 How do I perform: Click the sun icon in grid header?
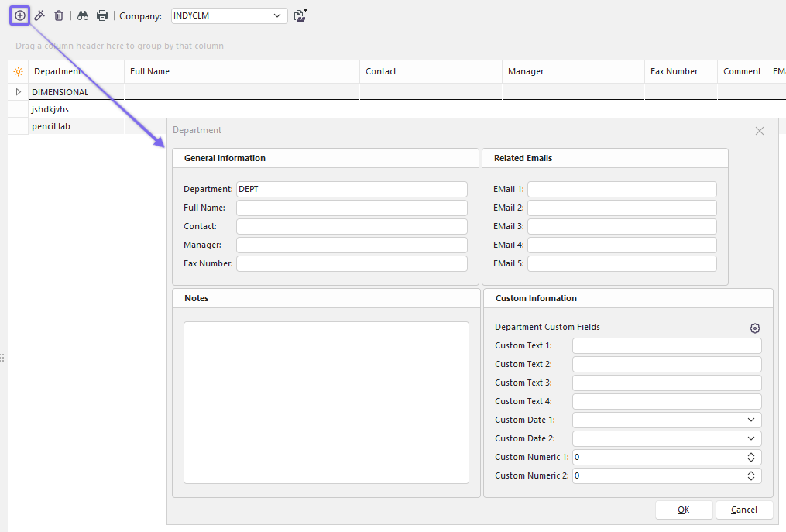[19, 72]
